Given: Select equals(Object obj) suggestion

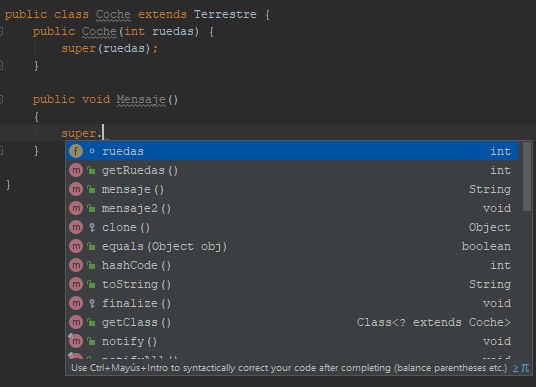Looking at the screenshot, I should coord(292,246).
